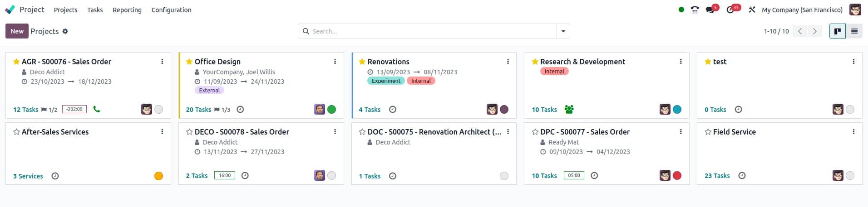
Task: Open the debug tools wrench icon
Action: coord(752,10)
